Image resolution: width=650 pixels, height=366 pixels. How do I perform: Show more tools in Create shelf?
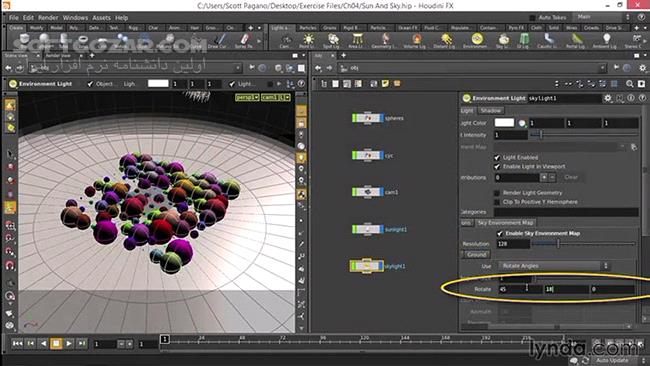(x=259, y=41)
